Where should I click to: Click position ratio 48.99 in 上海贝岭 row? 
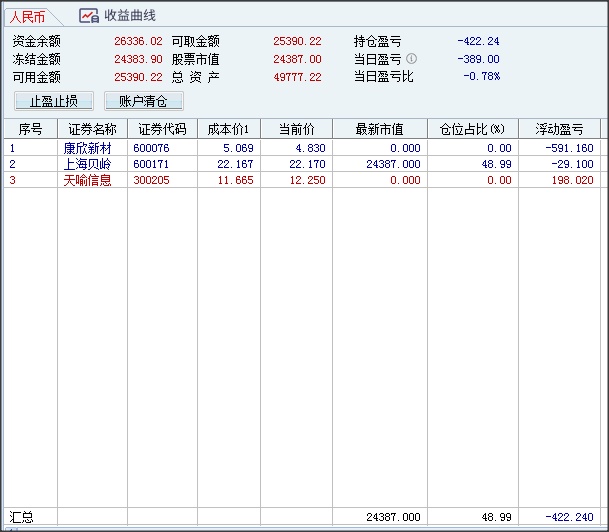coord(496,164)
